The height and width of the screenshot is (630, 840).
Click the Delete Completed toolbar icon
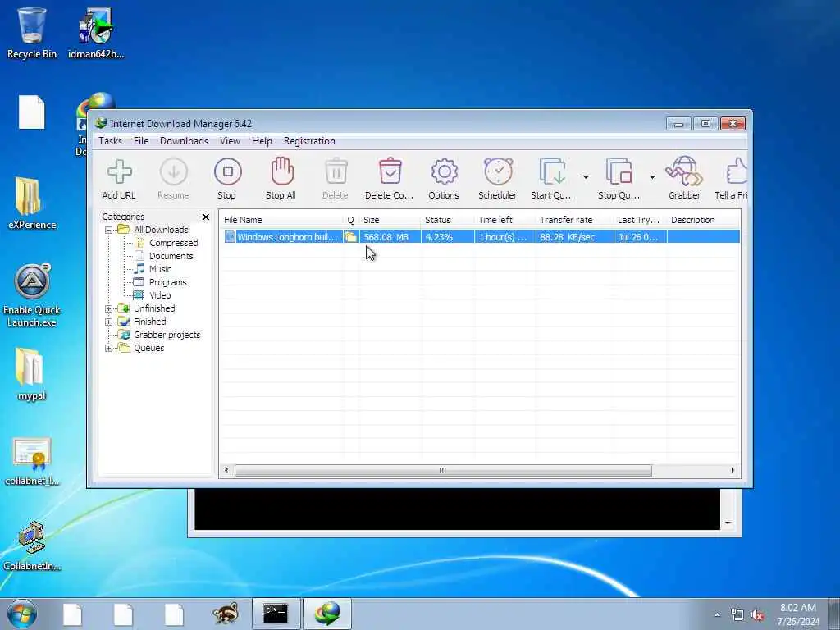pos(390,171)
